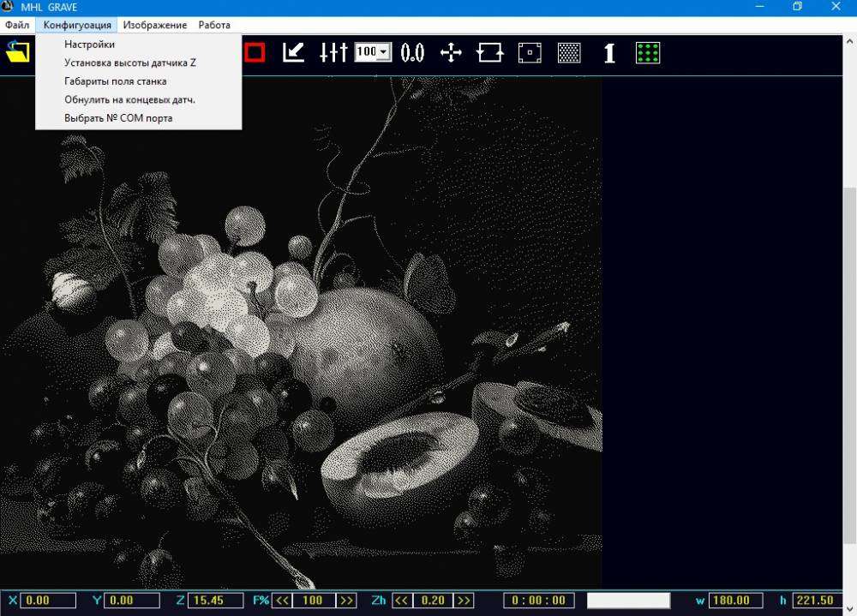
Task: Click the w width field showing 180.00
Action: [x=736, y=601]
